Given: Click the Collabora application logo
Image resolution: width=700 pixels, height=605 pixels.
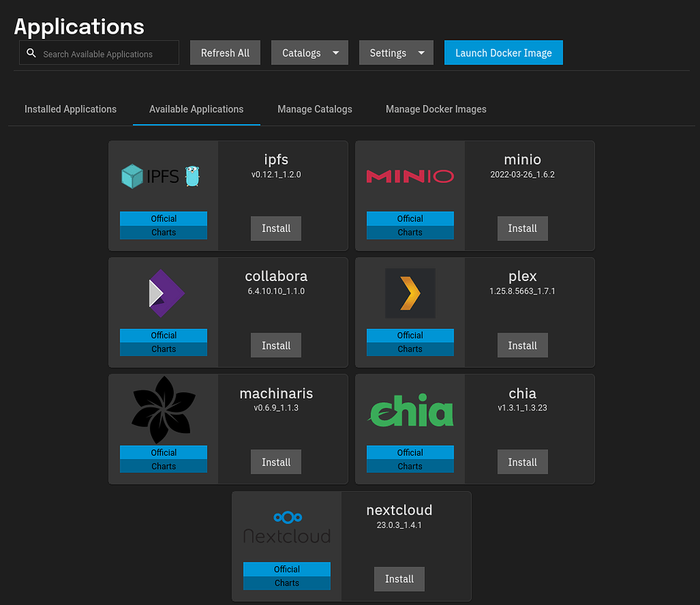Looking at the screenshot, I should (x=163, y=292).
